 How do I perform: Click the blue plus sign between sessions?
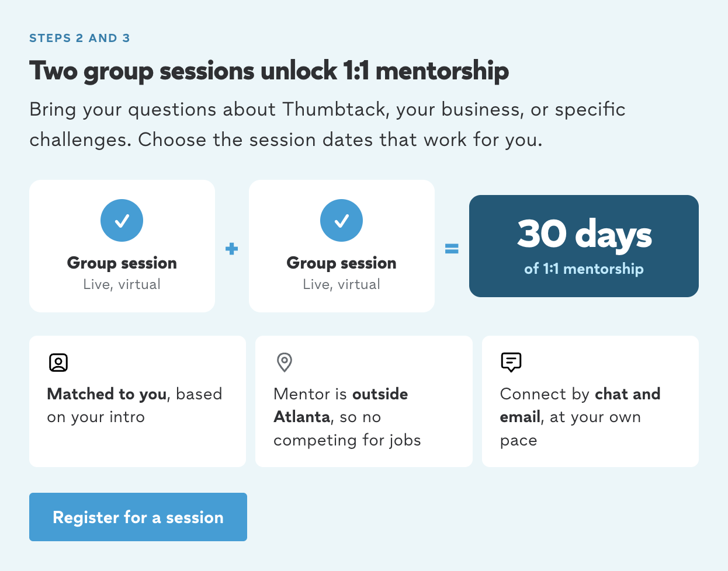click(231, 249)
